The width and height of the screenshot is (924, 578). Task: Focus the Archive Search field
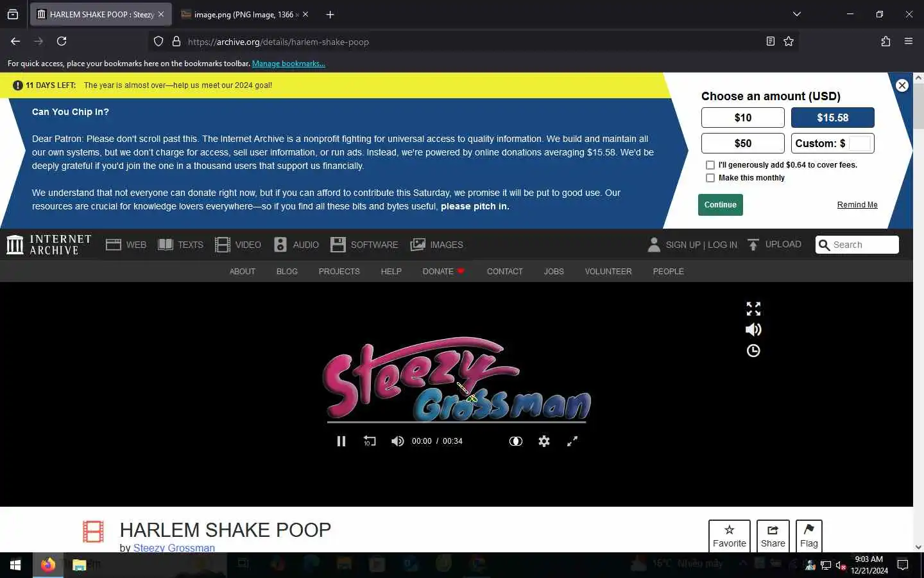coord(857,245)
